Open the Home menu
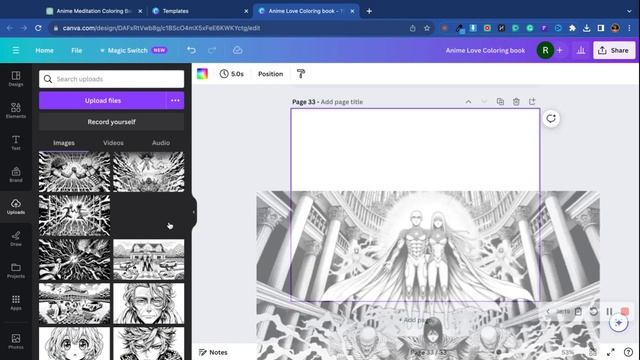This screenshot has height=360, width=640. point(44,50)
